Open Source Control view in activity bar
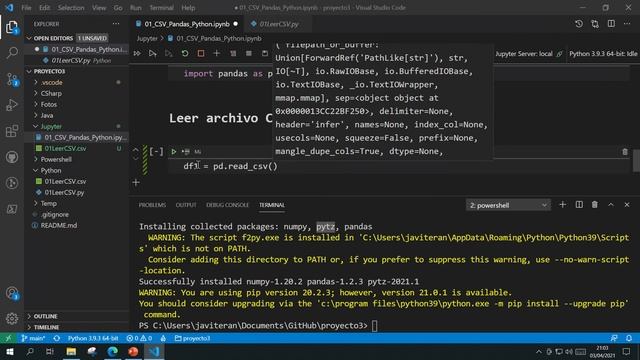The image size is (640, 360). point(12,79)
